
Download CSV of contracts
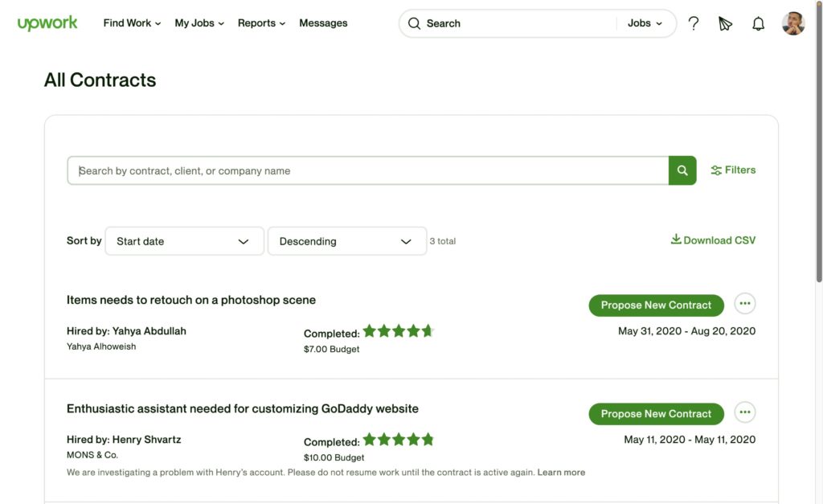point(713,240)
